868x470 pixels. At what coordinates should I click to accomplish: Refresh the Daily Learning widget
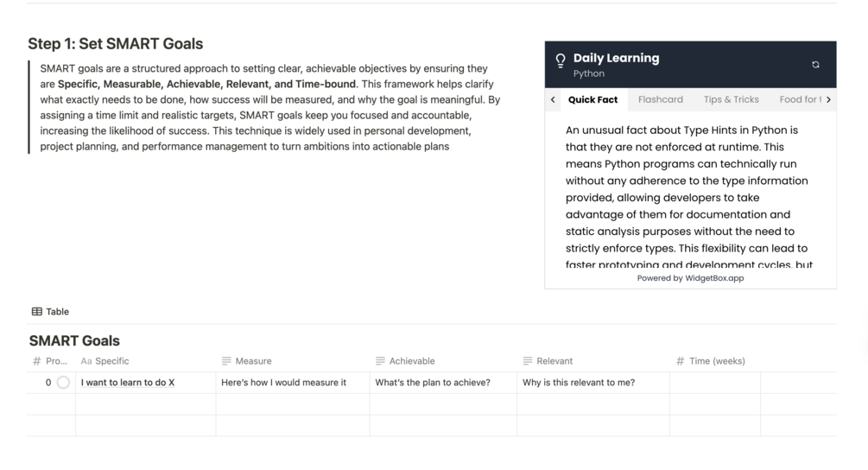(x=815, y=65)
